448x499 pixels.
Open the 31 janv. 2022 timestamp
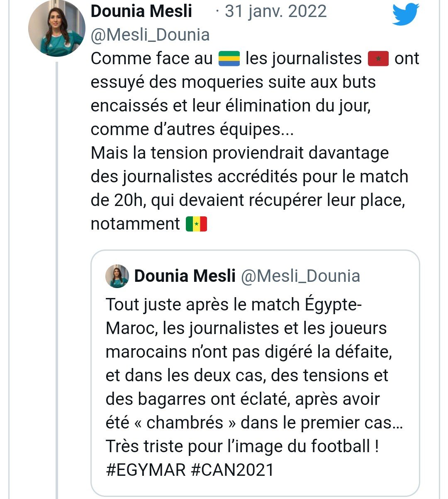click(x=275, y=11)
